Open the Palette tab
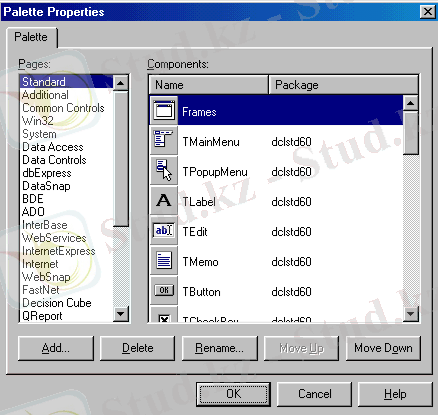The height and width of the screenshot is (415, 438). point(31,37)
